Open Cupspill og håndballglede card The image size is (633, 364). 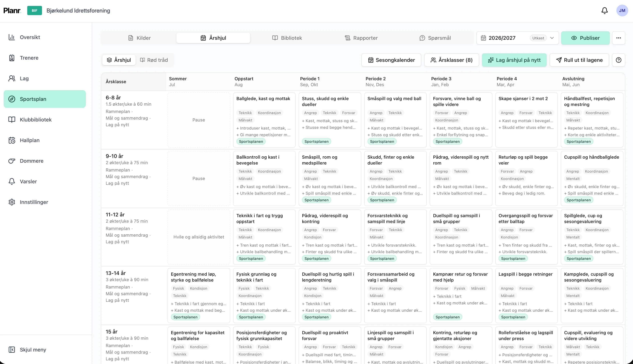click(x=592, y=179)
